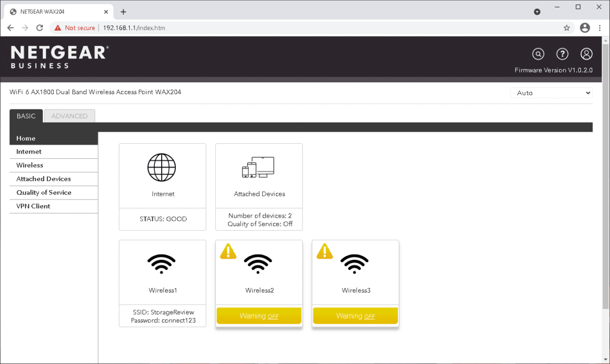Click the Wireless3 Warning OFF button
This screenshot has height=364, width=610.
click(356, 316)
